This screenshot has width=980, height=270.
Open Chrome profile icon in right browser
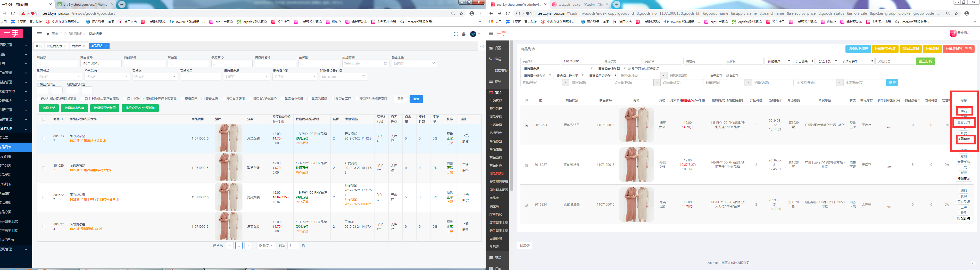(x=967, y=13)
